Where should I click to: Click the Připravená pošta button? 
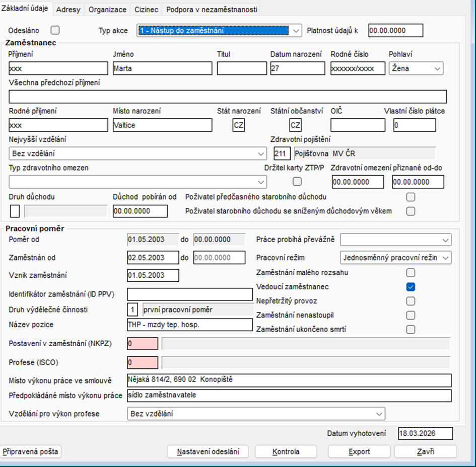pyautogui.click(x=30, y=452)
